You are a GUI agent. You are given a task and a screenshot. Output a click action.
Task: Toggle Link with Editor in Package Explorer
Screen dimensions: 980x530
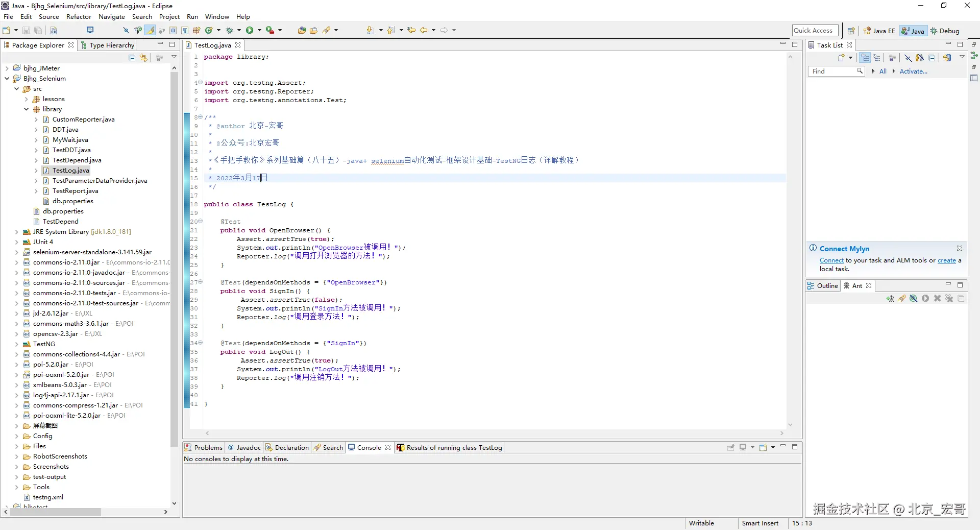(143, 58)
